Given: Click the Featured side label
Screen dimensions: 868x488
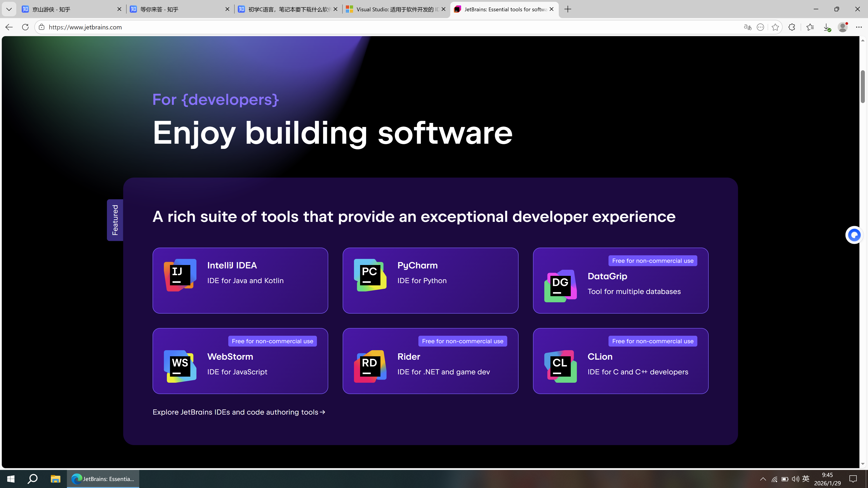Looking at the screenshot, I should pos(115,220).
